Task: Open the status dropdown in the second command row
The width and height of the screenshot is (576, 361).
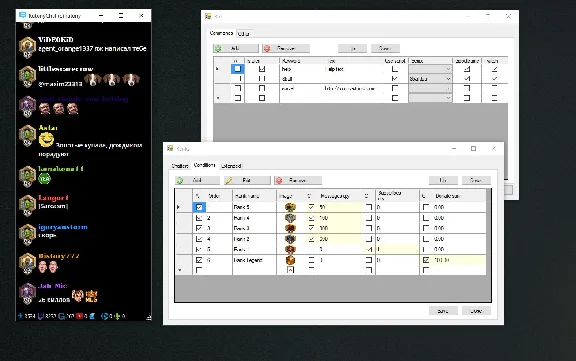Action: (x=430, y=79)
